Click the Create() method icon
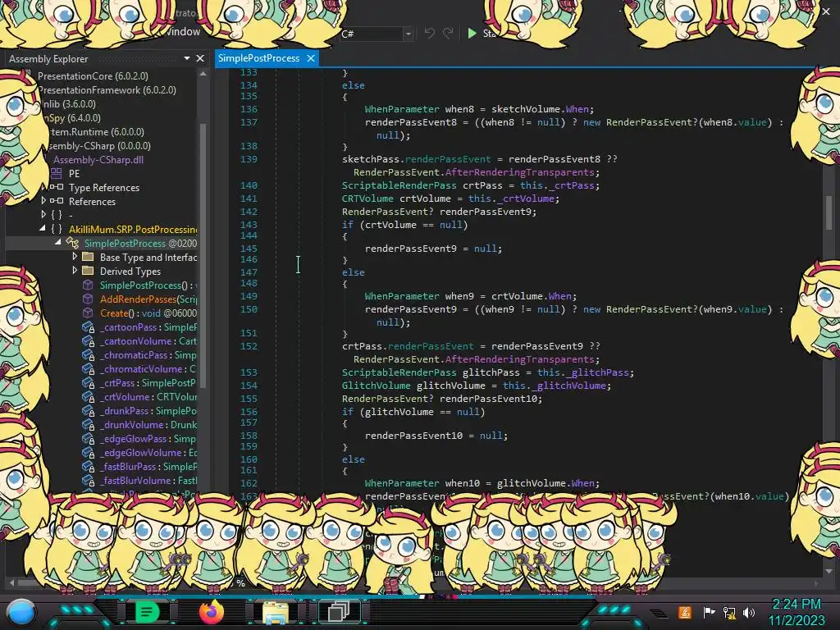Viewport: 840px width, 630px height. pos(88,313)
